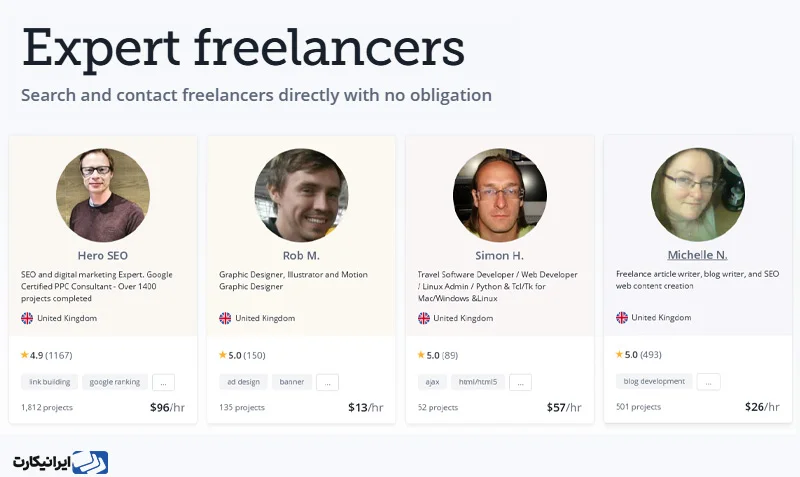Viewport: 800px width, 477px height.
Task: Select the 'google ranking' skill tag
Action: point(115,382)
